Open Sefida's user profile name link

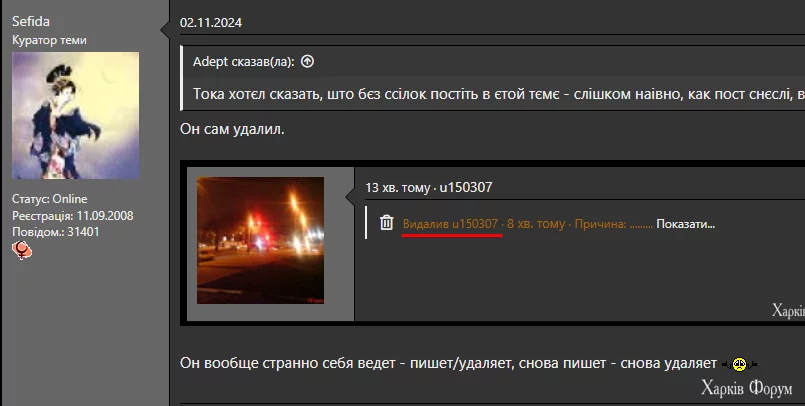coord(31,22)
